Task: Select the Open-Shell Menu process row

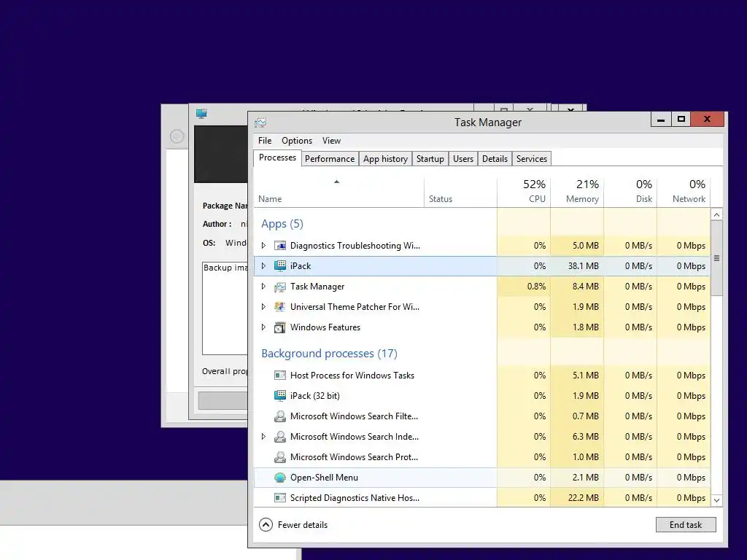Action: click(x=481, y=478)
